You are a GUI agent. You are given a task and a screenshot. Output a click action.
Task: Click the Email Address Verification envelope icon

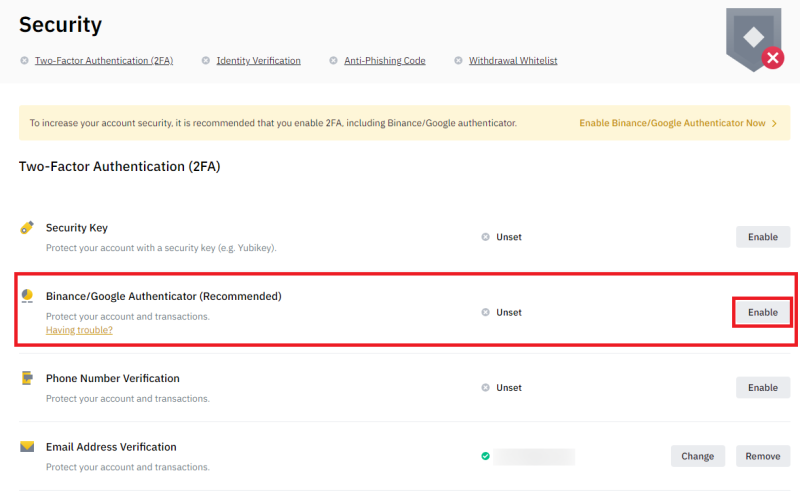pos(27,447)
